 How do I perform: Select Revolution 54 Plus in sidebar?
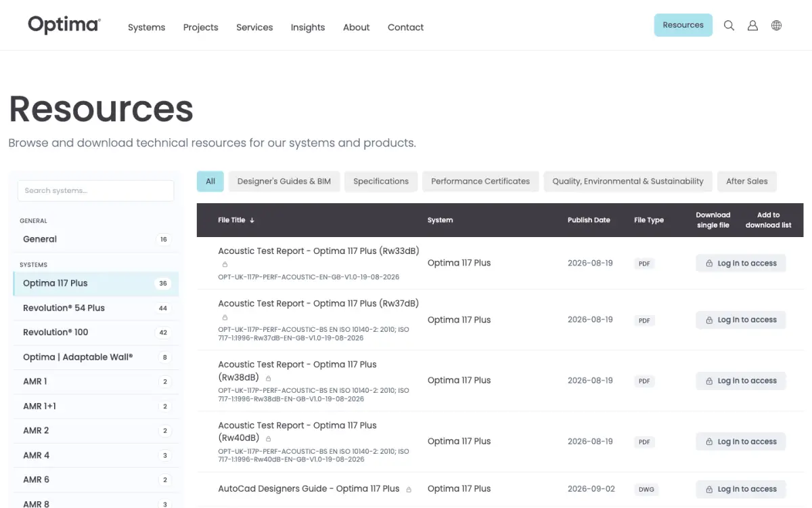(96, 308)
